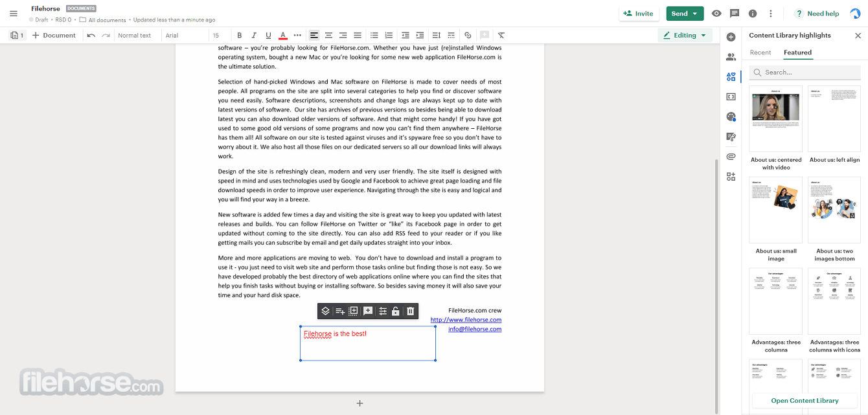Open the design theme palette panel
This screenshot has width=868, height=415.
click(x=731, y=117)
